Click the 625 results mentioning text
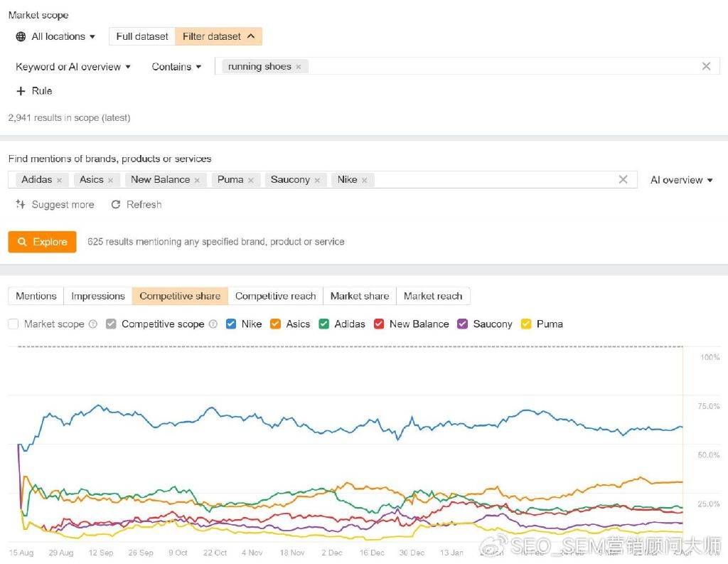Screen dimensions: 728x564 click(x=216, y=242)
